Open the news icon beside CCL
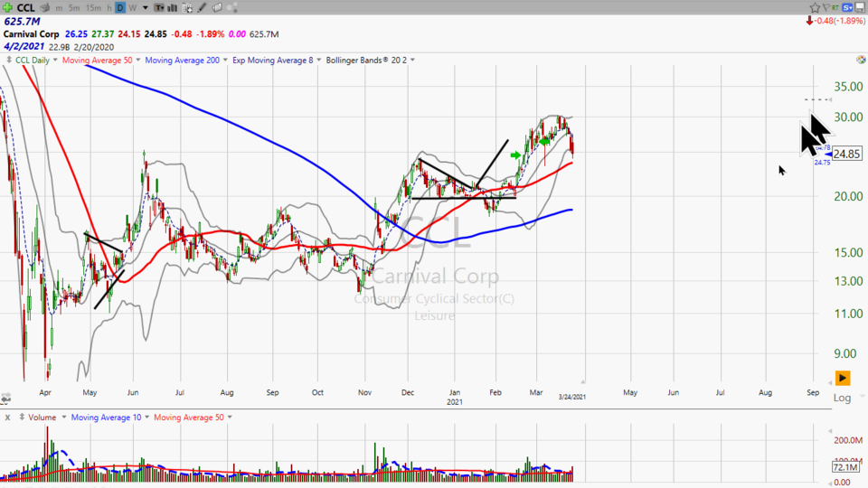Image resolution: width=868 pixels, height=488 pixels. tap(45, 8)
